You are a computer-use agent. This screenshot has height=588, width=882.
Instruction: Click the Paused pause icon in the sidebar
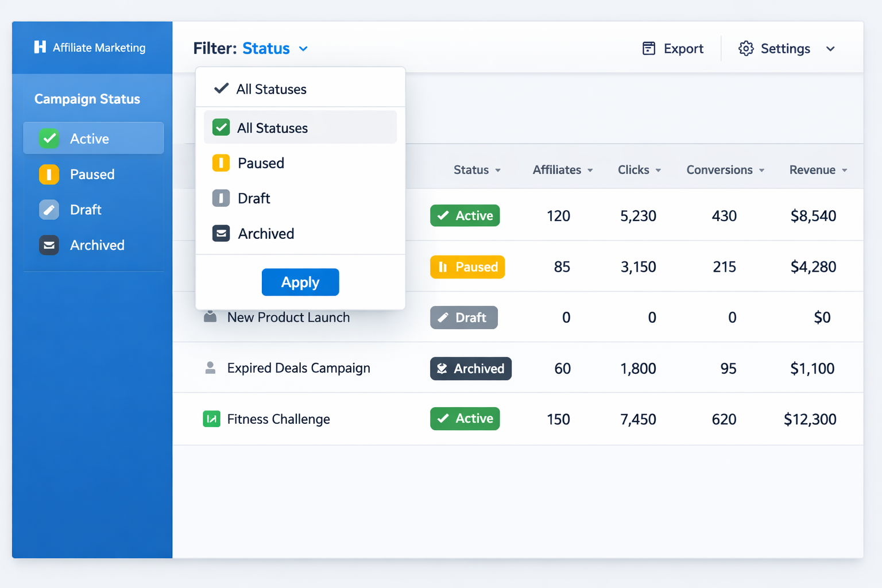point(49,174)
